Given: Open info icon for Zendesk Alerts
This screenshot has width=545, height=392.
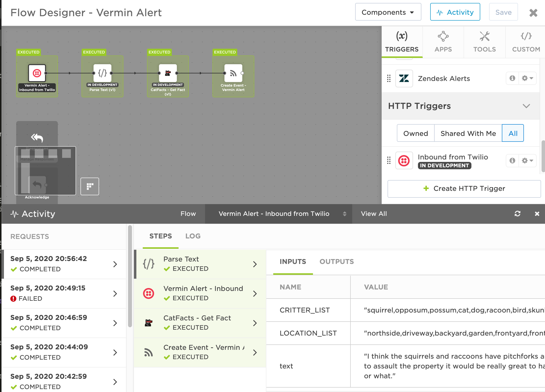Looking at the screenshot, I should point(512,78).
